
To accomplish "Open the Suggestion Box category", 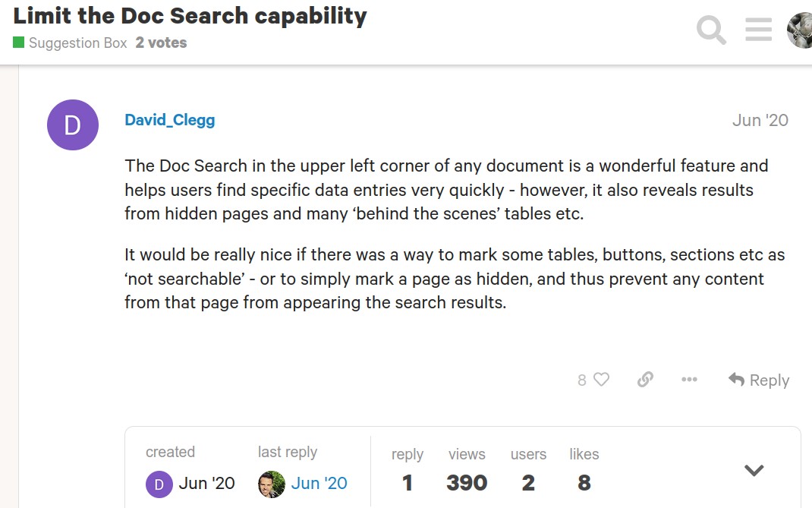I will (77, 43).
